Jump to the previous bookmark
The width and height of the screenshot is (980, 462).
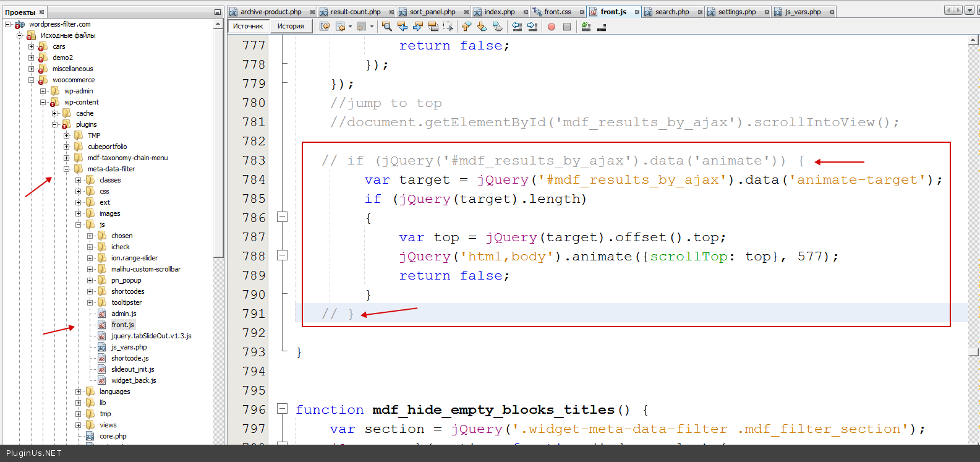pos(466,26)
